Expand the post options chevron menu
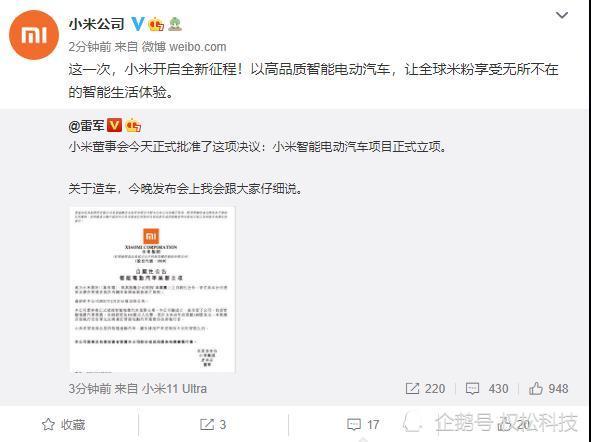Viewport: 591px width, 442px height. [562, 15]
